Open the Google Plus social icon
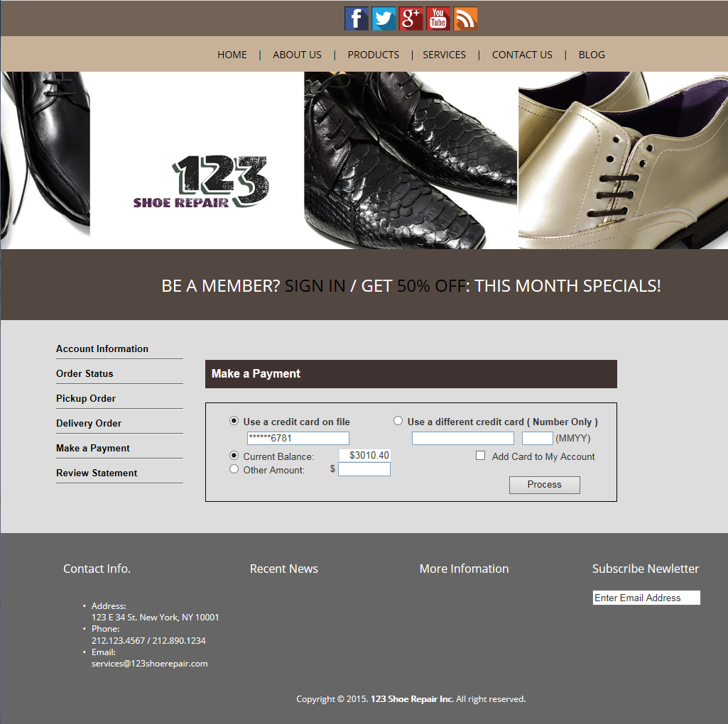 click(x=411, y=18)
